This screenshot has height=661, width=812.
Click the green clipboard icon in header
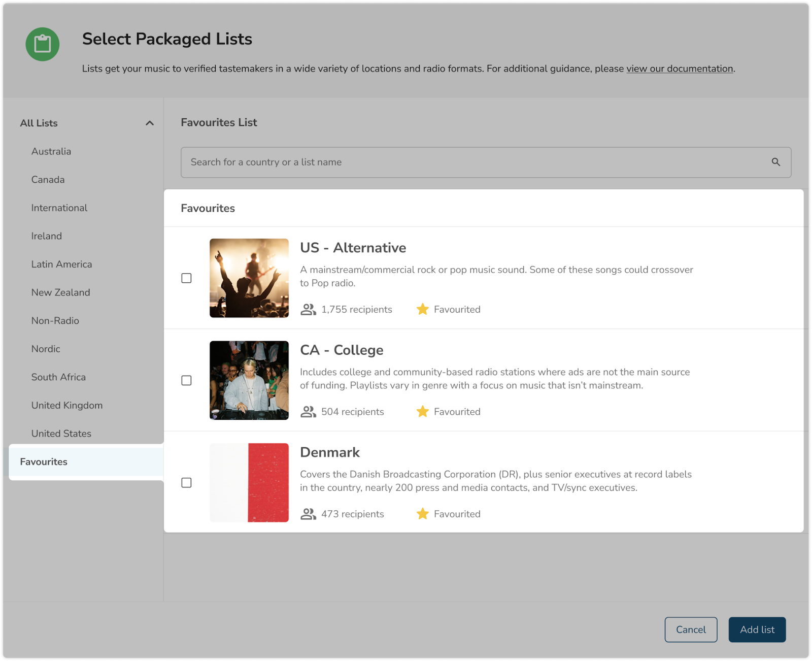pyautogui.click(x=43, y=44)
